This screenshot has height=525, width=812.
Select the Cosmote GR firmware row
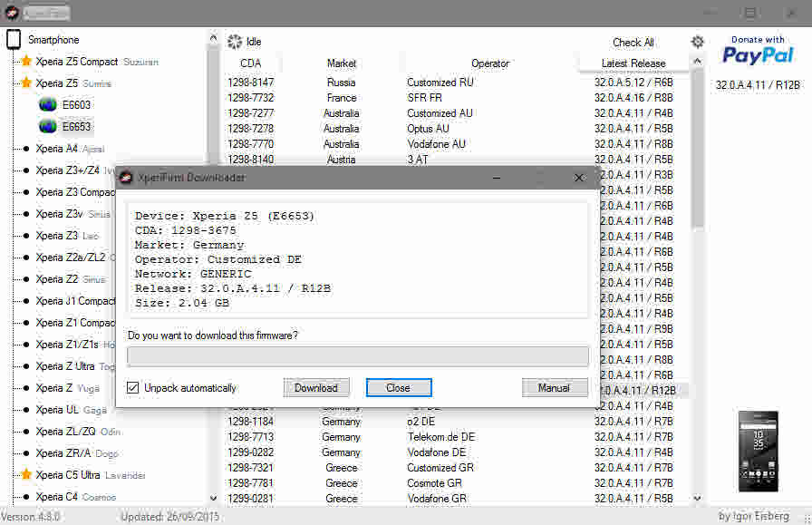457,483
